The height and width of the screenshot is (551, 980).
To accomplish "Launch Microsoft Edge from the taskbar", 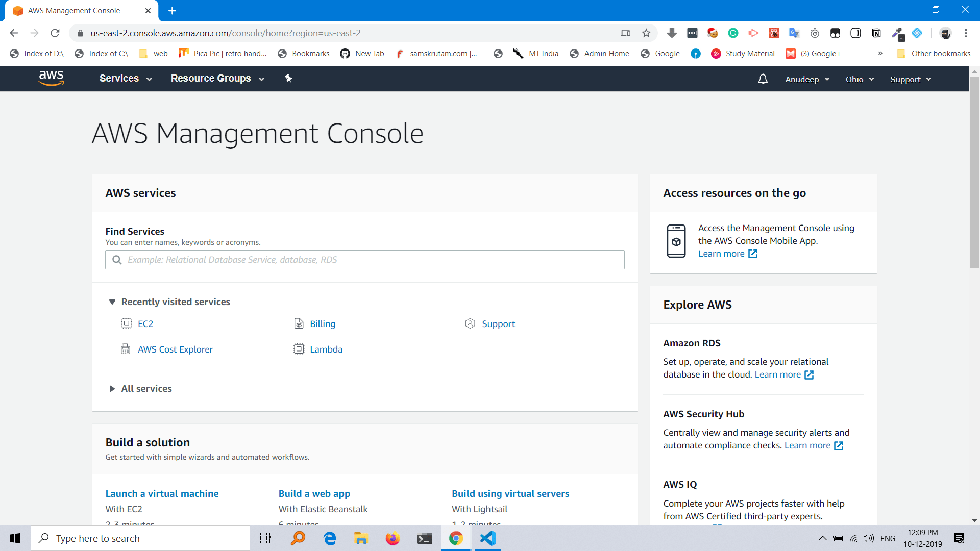I will [x=330, y=538].
